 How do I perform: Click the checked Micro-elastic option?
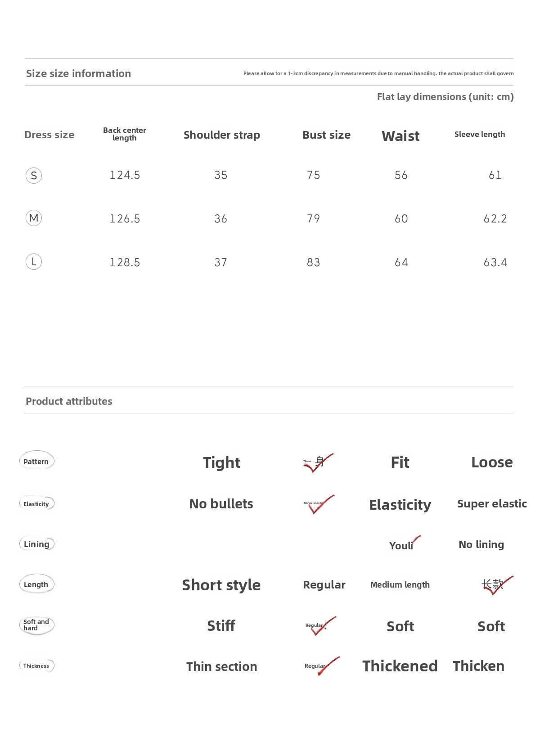pos(318,504)
